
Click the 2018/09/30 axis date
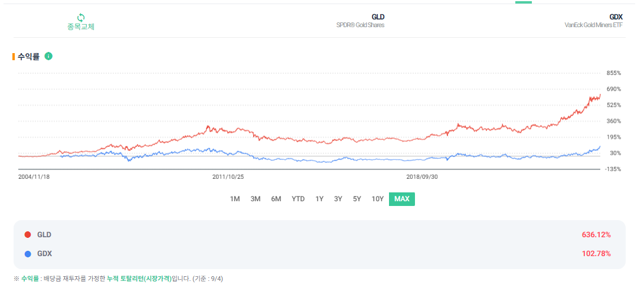(x=422, y=176)
